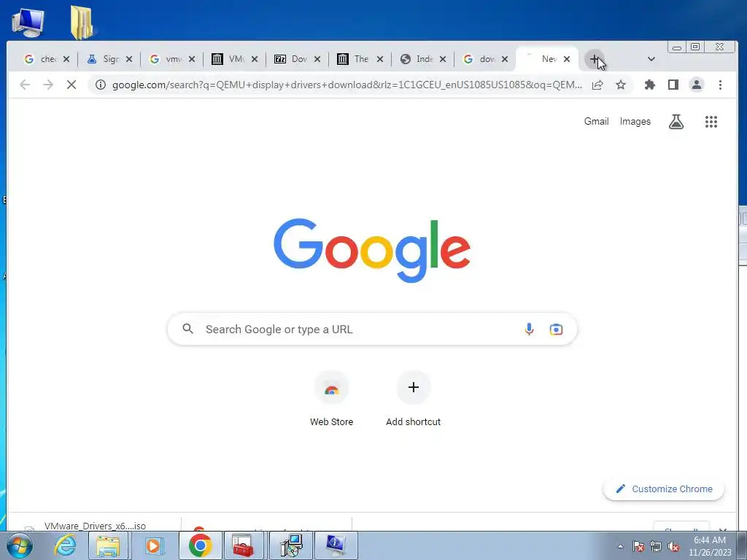
Task: Click the Google logo
Action: coord(372,251)
